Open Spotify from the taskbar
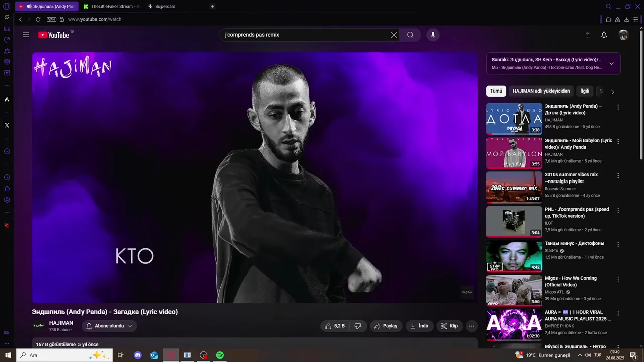This screenshot has width=644, height=362. point(220,355)
